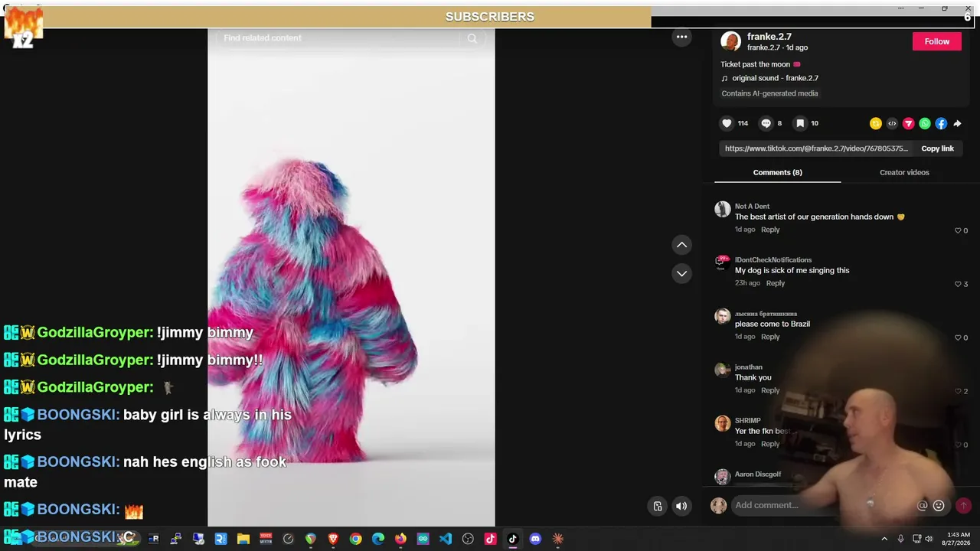The height and width of the screenshot is (551, 980).
Task: Select the video URL text field
Action: [x=816, y=148]
